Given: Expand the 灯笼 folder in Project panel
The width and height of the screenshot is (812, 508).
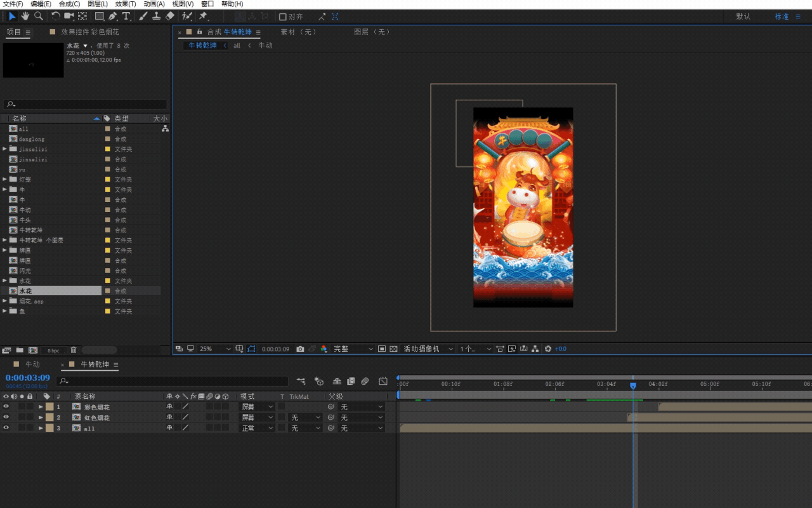Looking at the screenshot, I should click(x=4, y=180).
